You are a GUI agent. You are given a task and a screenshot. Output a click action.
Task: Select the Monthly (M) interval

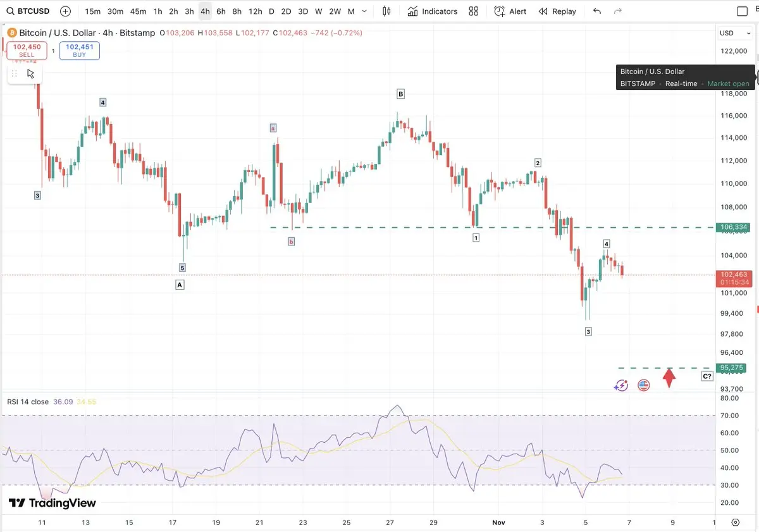pos(351,11)
